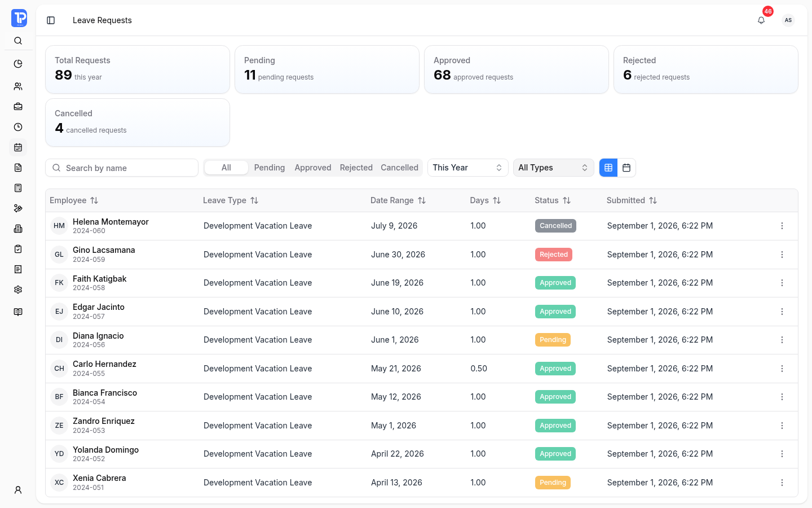Open the building sidebar icon
Viewport: 812px width, 508px height.
tap(18, 229)
